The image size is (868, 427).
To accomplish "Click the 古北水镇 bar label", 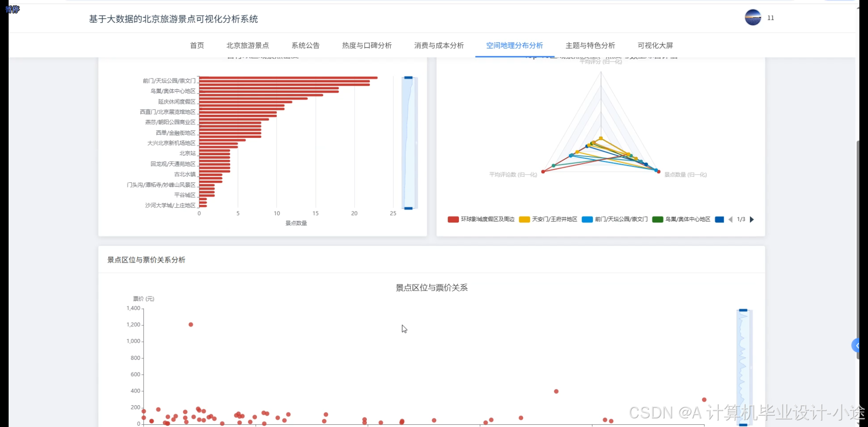I will 185,174.
